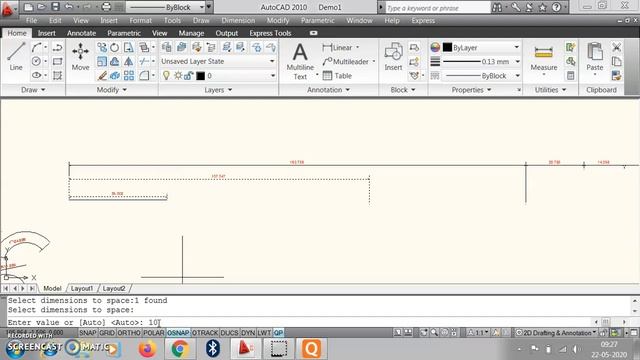Select the Move tool
The width and height of the screenshot is (640, 360).
click(x=80, y=57)
